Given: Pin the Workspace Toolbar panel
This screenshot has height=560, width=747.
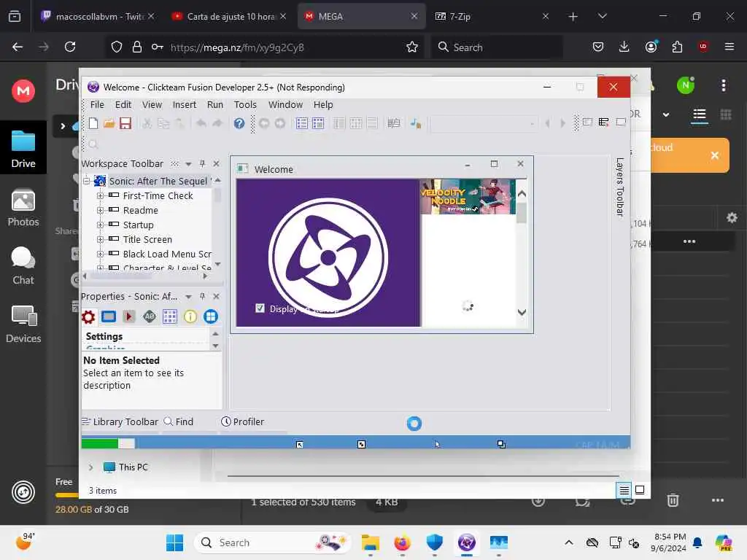Looking at the screenshot, I should tap(203, 163).
